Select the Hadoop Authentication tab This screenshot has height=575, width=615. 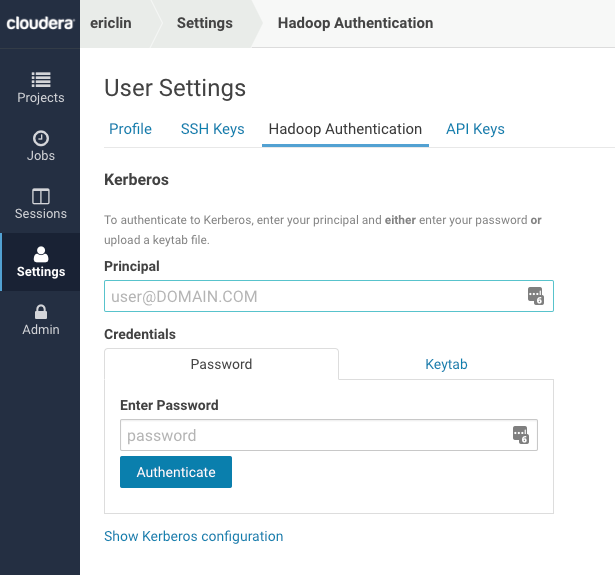pyautogui.click(x=345, y=129)
